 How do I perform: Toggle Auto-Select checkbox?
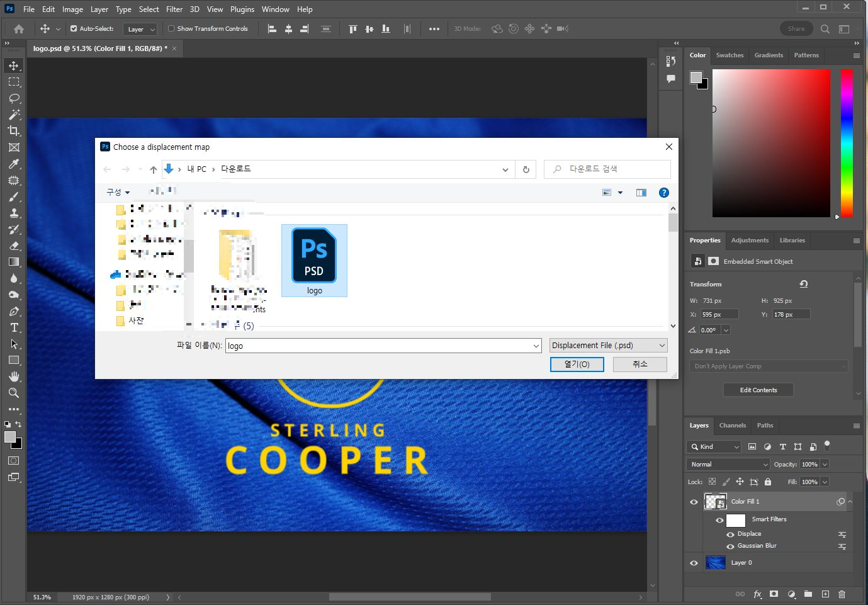click(74, 28)
